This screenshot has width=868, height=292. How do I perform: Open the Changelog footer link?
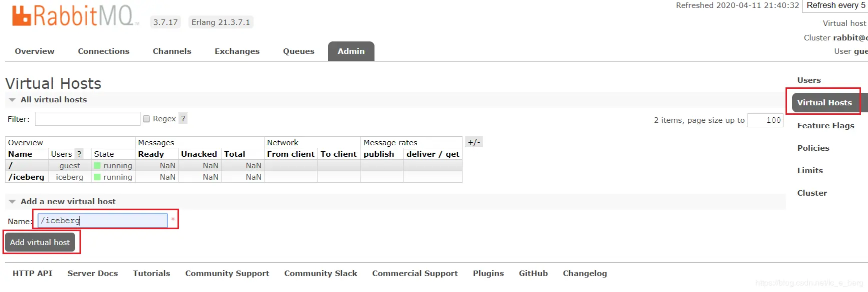tap(584, 274)
